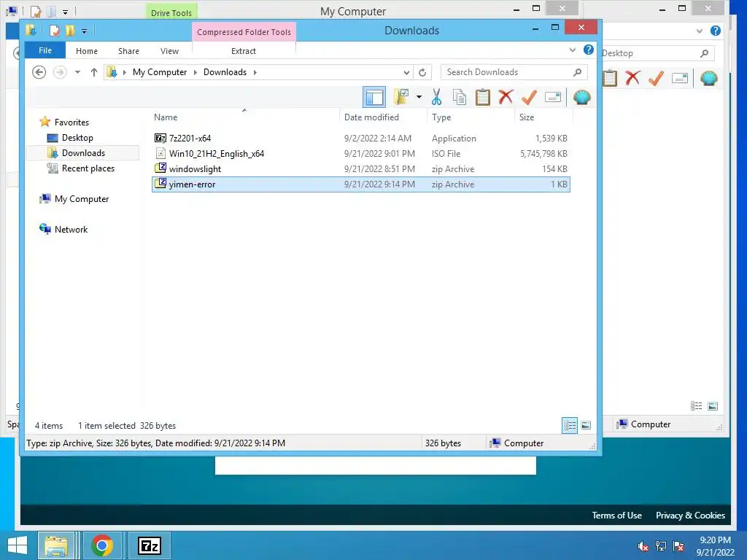Click the arrow after Downloads breadcrumb

click(255, 72)
